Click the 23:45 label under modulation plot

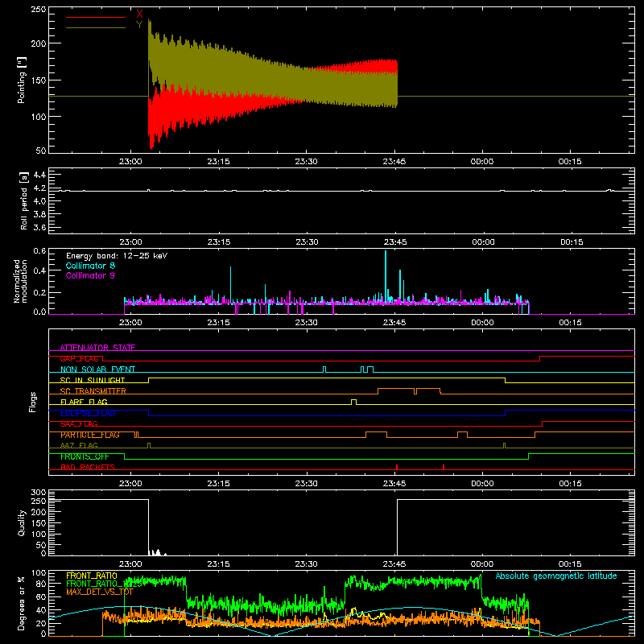[x=394, y=322]
